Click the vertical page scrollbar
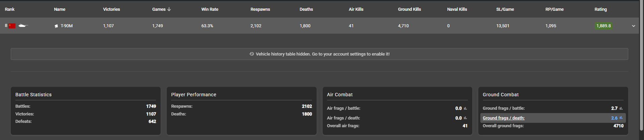644x140 pixels. pyautogui.click(x=641, y=67)
